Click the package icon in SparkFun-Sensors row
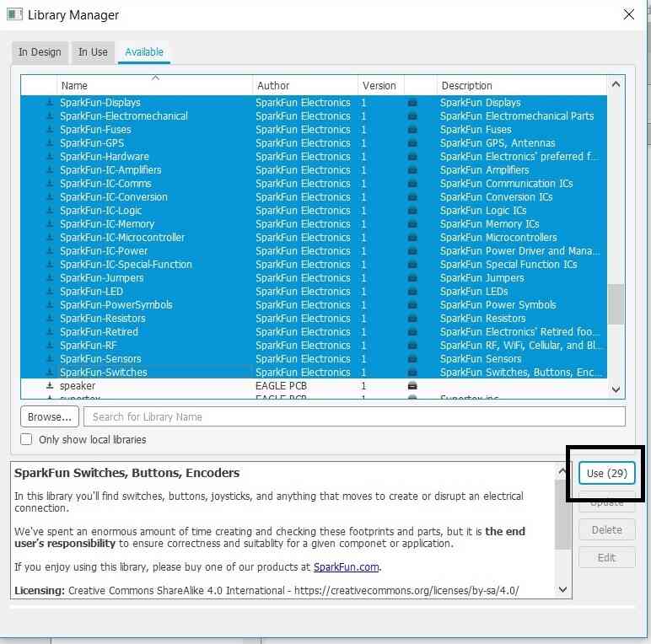 tap(412, 359)
